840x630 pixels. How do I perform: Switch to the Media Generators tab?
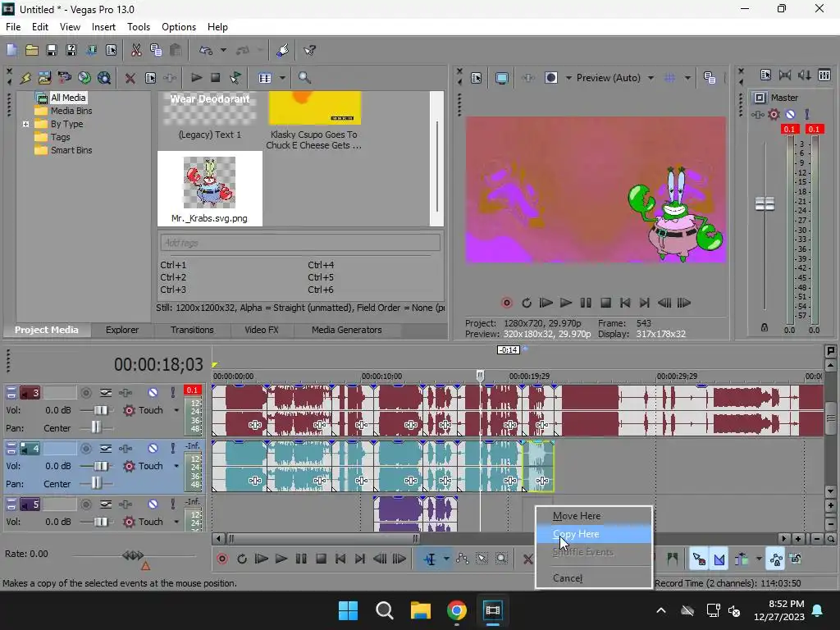point(347,330)
